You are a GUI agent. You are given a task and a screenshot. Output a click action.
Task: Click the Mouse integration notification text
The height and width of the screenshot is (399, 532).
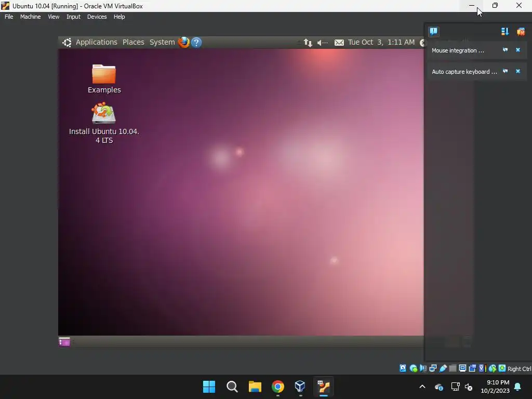point(458,50)
